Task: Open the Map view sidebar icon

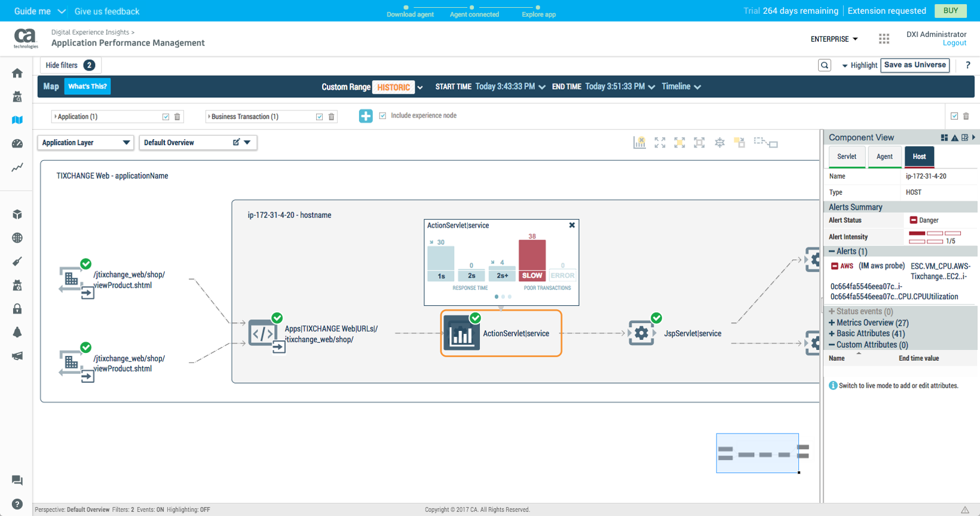Action: point(17,120)
